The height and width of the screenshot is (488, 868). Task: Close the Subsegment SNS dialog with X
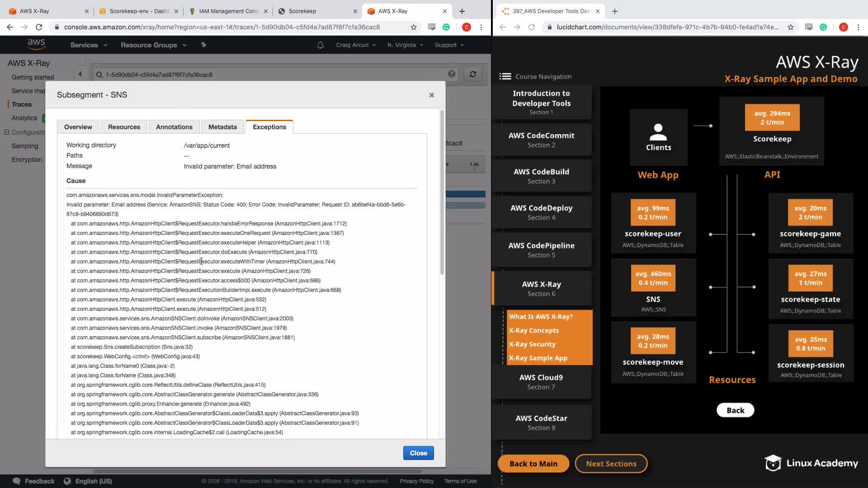[431, 95]
